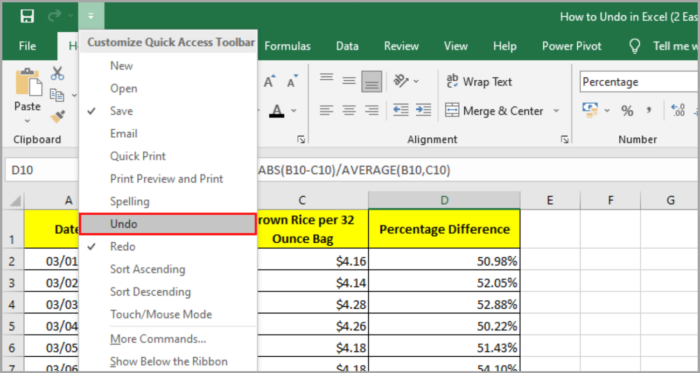Screen dimensions: 700x373
Task: Click the Save icon in Quick Access Toolbar
Action: tap(27, 17)
